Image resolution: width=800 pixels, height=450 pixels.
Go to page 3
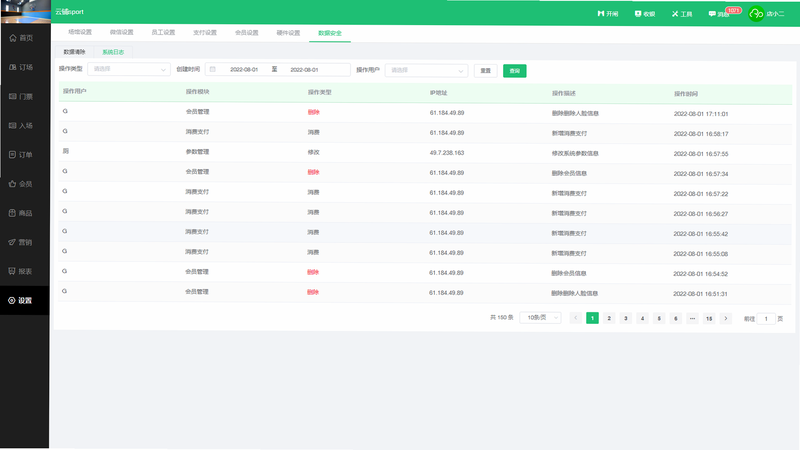pyautogui.click(x=626, y=318)
